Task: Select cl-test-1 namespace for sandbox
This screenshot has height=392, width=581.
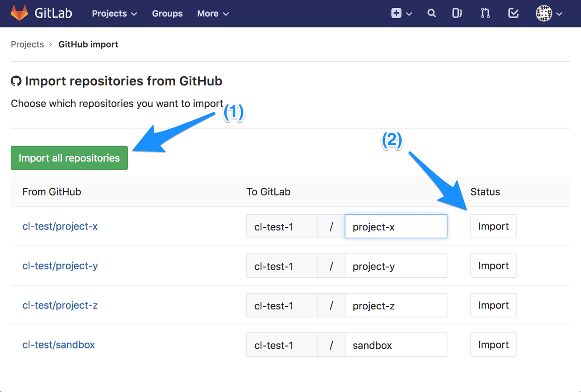Action: (282, 345)
